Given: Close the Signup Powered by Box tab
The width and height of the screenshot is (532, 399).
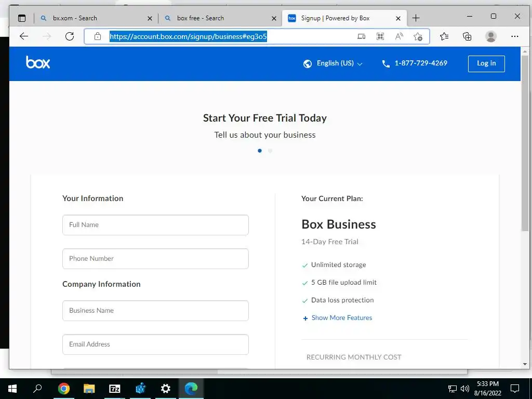Looking at the screenshot, I should click(398, 18).
